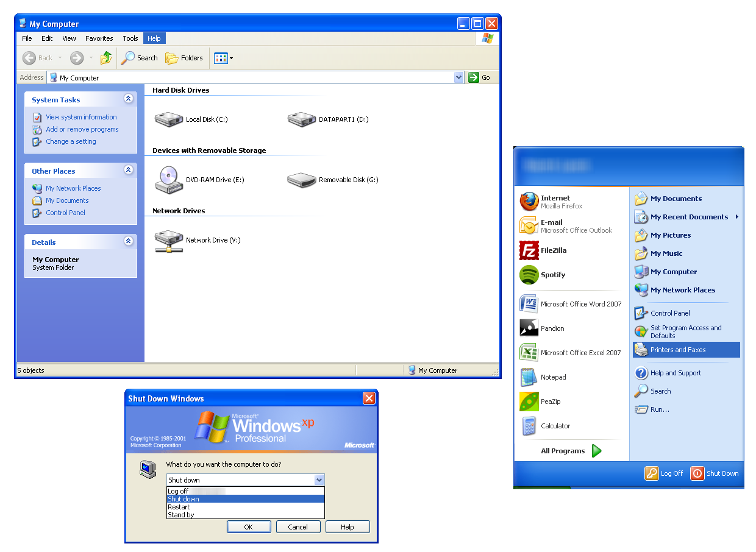The width and height of the screenshot is (756, 552).
Task: Collapse the Other Places panel
Action: (128, 170)
